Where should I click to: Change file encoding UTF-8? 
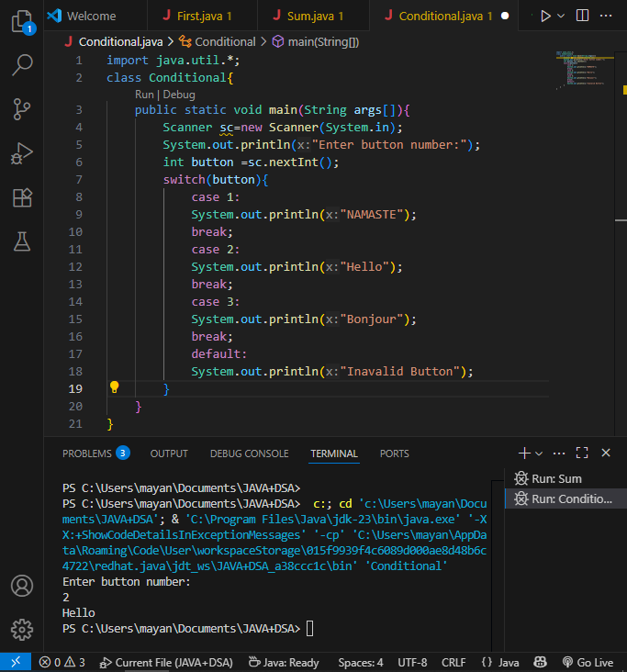click(x=412, y=663)
